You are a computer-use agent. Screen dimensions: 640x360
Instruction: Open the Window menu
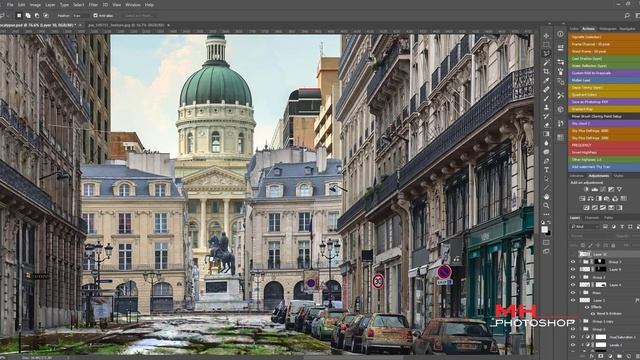(x=133, y=5)
